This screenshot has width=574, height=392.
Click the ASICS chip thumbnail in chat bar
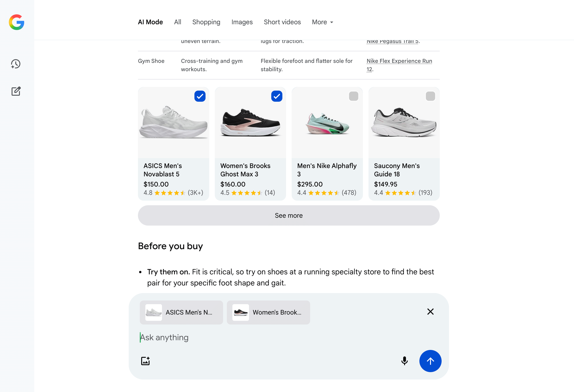[154, 312]
